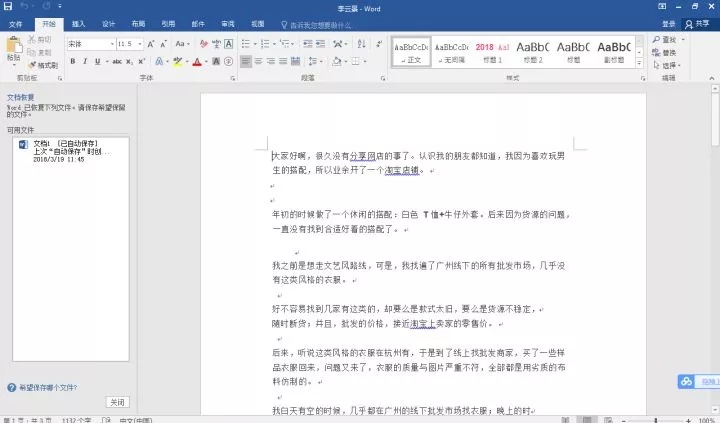Switch to the Layout (布局) tab
The image size is (720, 423).
click(138, 24)
